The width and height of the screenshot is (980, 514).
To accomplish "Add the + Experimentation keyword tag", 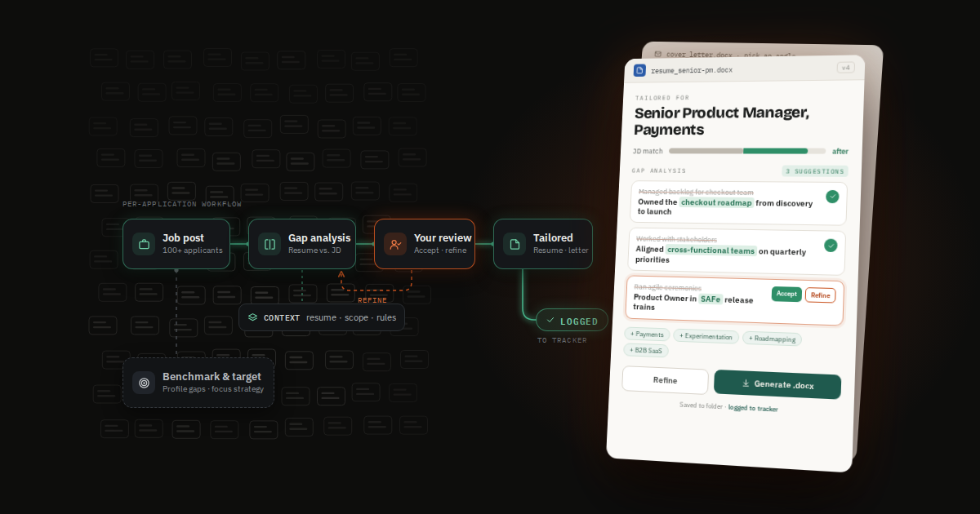I will click(x=706, y=336).
